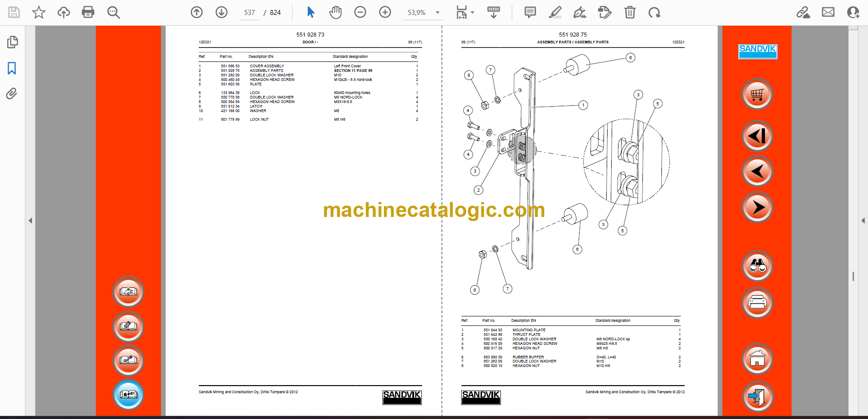Select 'COVER ASSEMBLY' description text
The width and height of the screenshot is (868, 419).
(267, 66)
